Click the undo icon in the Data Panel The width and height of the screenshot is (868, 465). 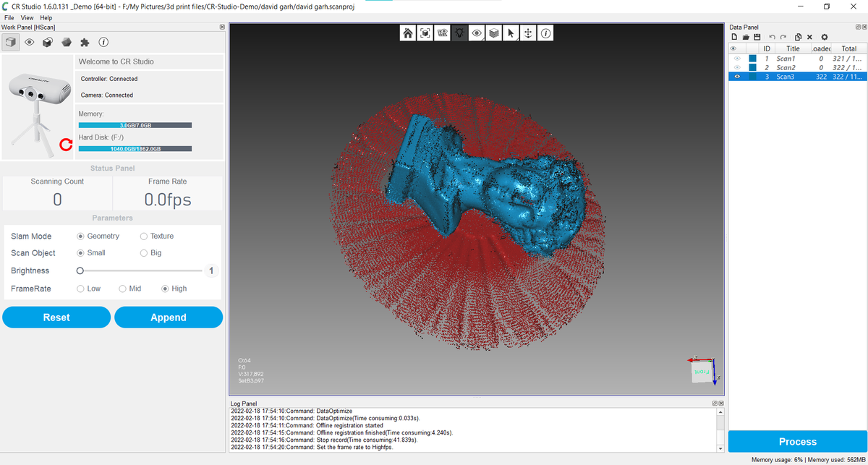point(771,36)
